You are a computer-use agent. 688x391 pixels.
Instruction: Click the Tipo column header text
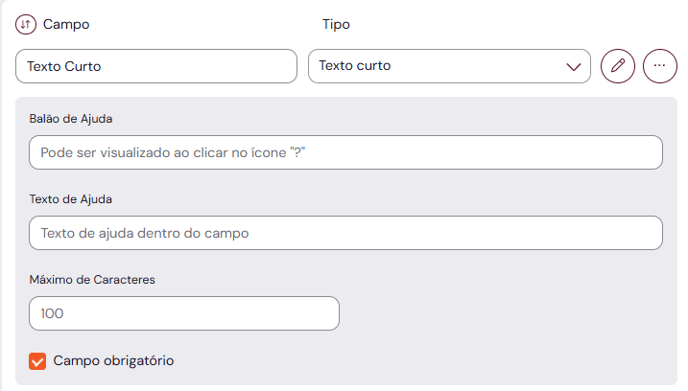(336, 24)
